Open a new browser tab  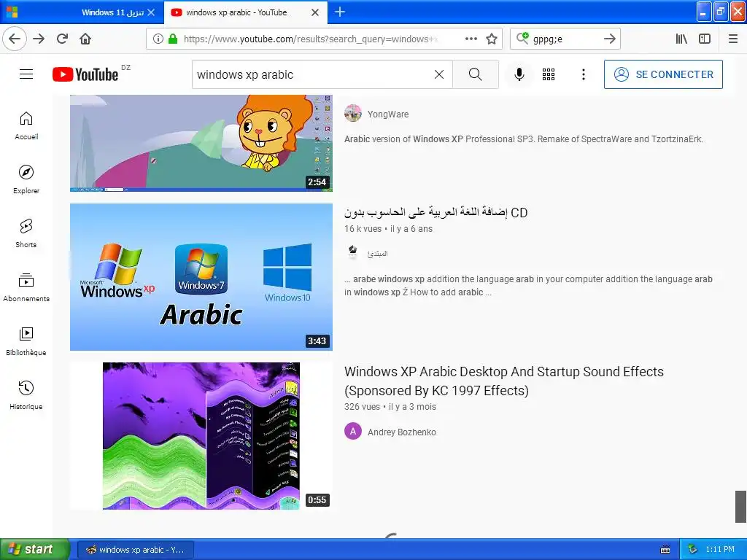pos(340,12)
